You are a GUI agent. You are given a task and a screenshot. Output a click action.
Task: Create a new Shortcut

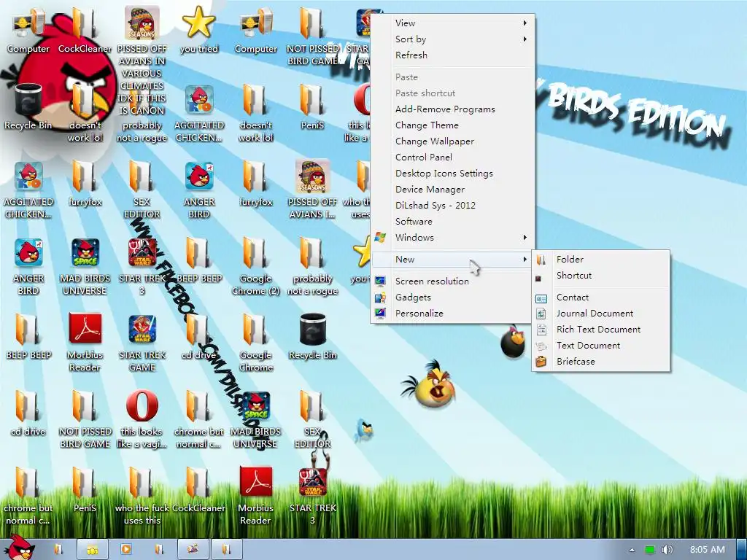(601, 276)
